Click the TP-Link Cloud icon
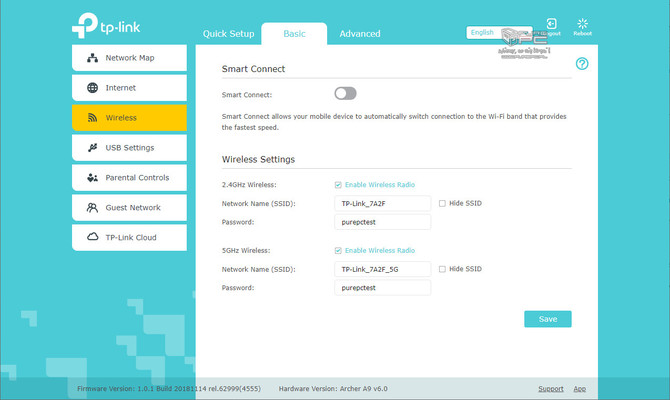Screen dimensions: 670x400 point(92,237)
